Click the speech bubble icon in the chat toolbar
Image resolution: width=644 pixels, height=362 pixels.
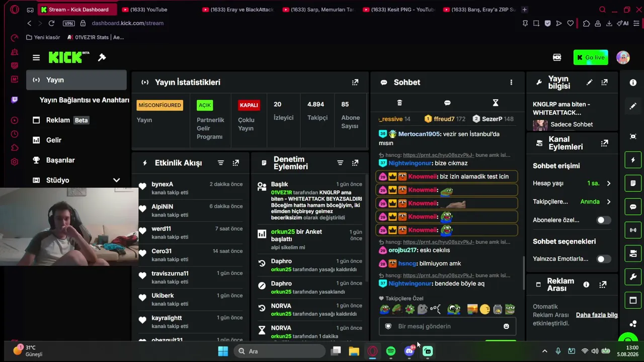point(447,103)
